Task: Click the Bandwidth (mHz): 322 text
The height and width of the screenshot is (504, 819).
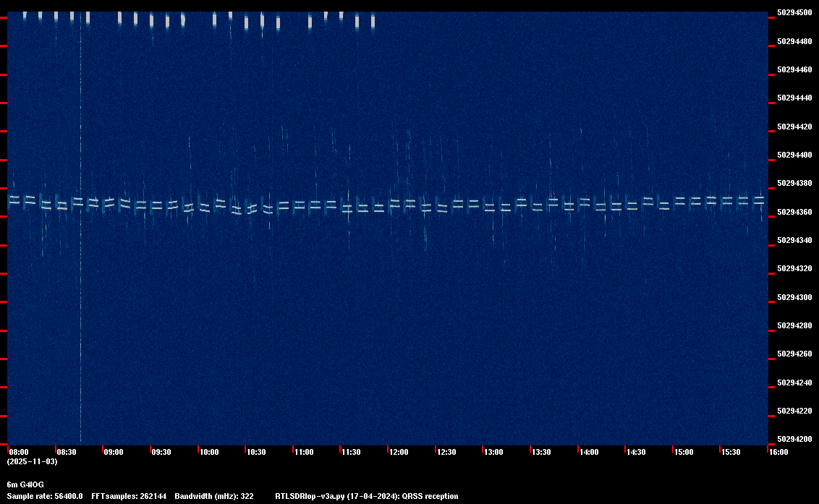Action: point(214,496)
